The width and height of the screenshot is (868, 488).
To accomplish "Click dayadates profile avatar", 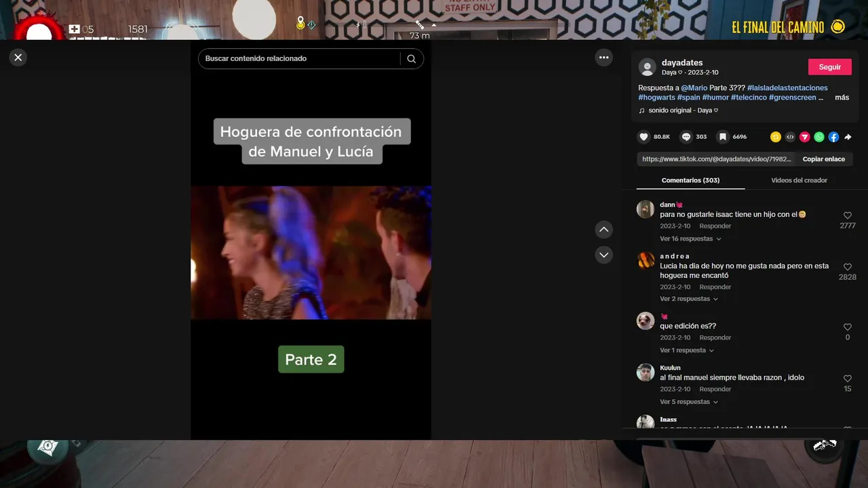I will (x=647, y=67).
